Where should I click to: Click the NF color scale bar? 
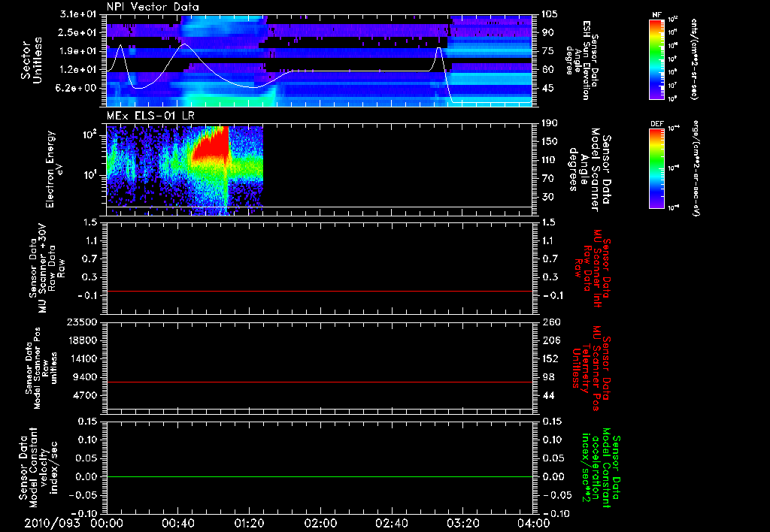click(656, 59)
